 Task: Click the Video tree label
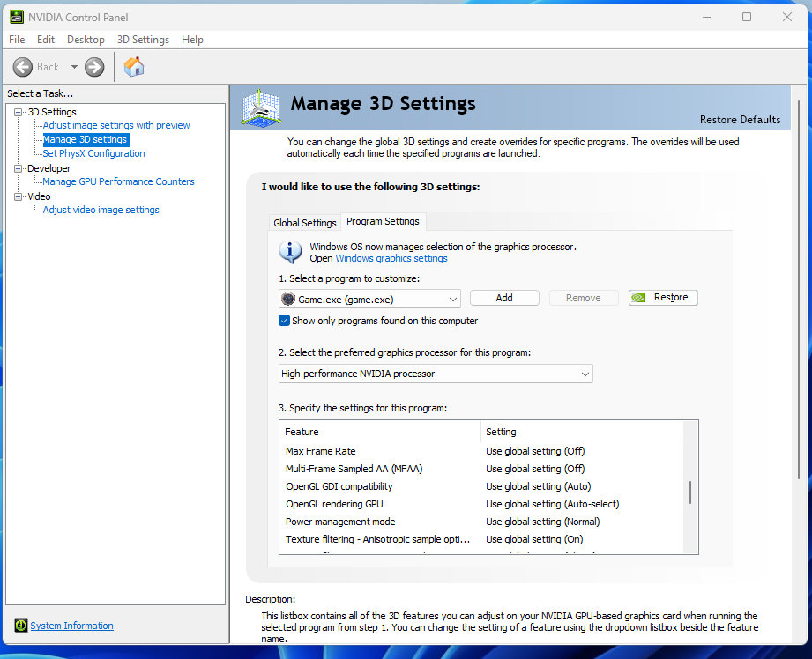39,196
